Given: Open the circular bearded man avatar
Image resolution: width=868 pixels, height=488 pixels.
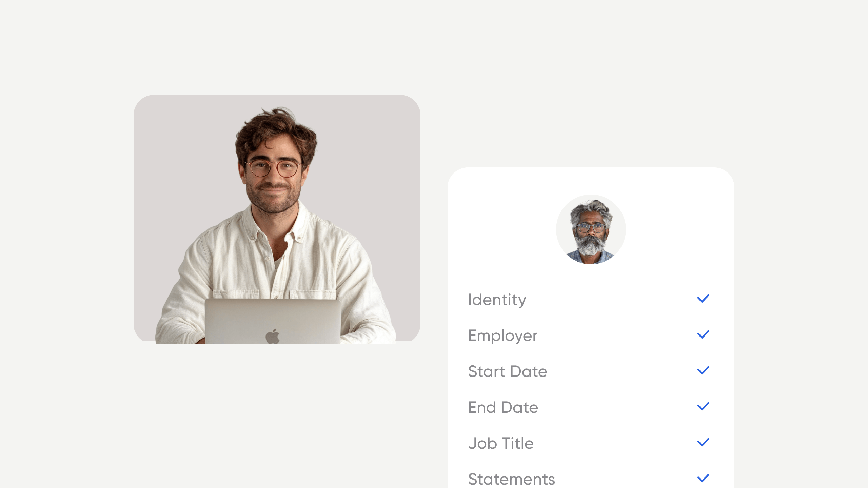Looking at the screenshot, I should 591,229.
